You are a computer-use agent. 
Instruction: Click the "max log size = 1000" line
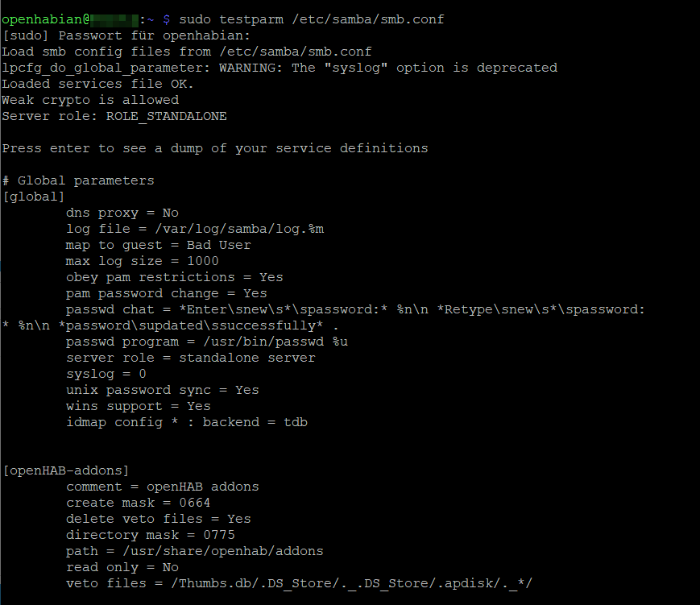point(142,261)
